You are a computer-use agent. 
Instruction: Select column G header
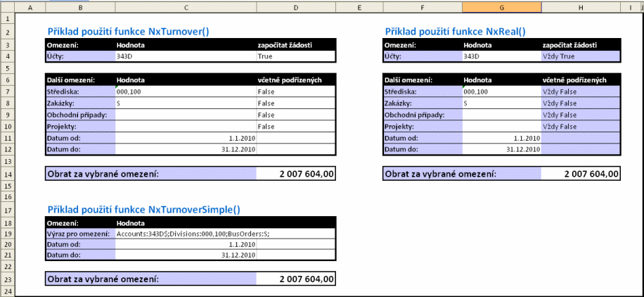pos(501,6)
